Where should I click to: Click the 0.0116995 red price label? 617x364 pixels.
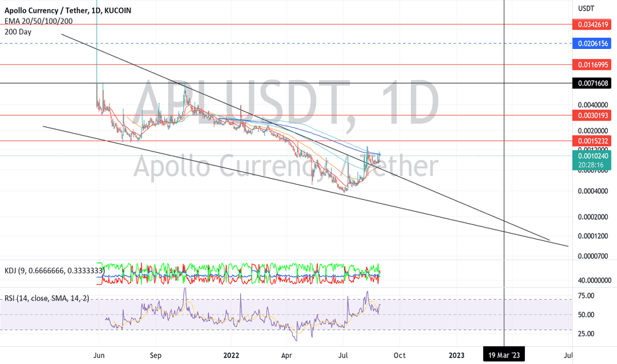tap(592, 65)
